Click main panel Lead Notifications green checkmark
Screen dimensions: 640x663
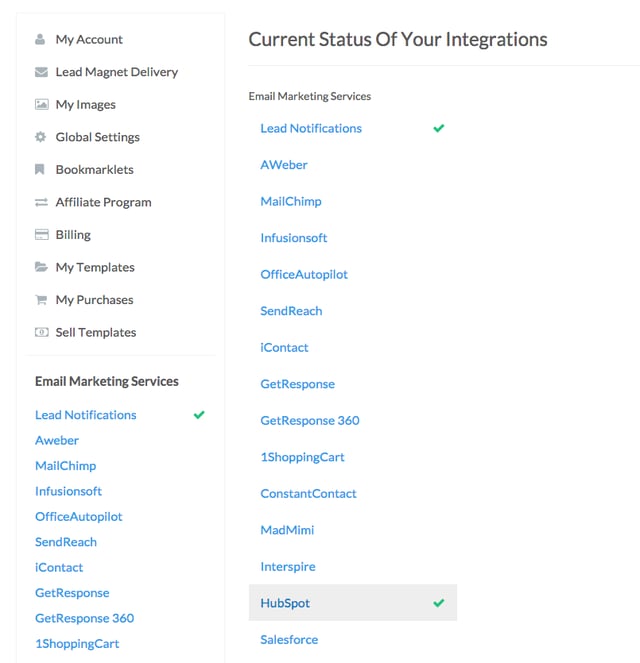(x=439, y=128)
